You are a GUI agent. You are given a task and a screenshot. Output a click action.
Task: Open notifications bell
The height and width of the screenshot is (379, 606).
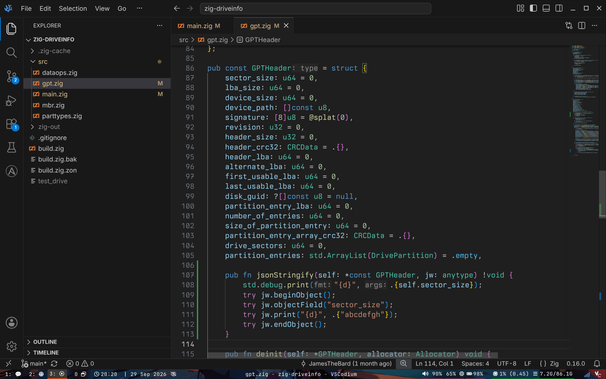pos(597,364)
